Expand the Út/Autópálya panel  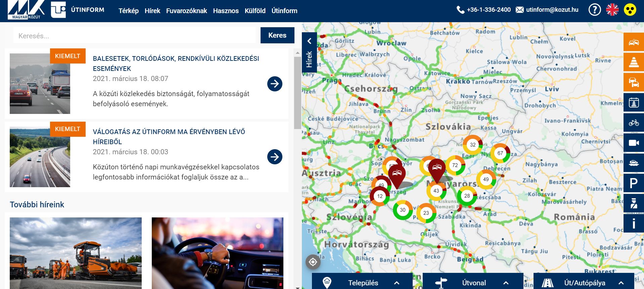(x=584, y=282)
